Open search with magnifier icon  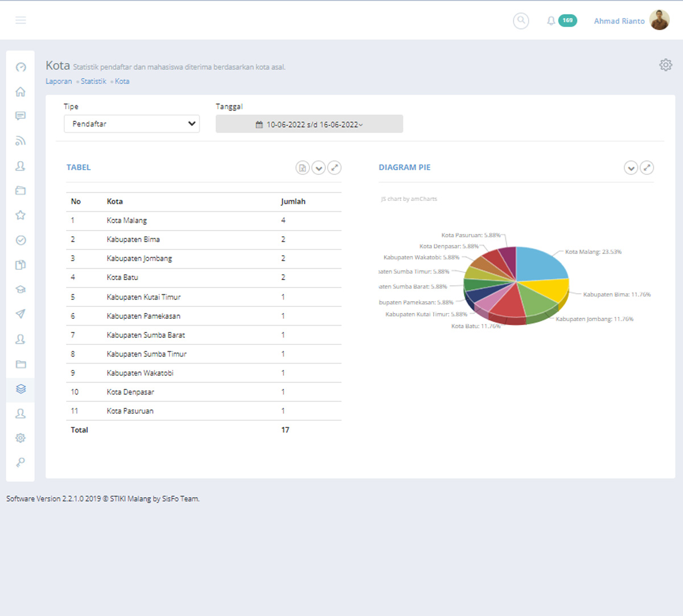(x=521, y=20)
